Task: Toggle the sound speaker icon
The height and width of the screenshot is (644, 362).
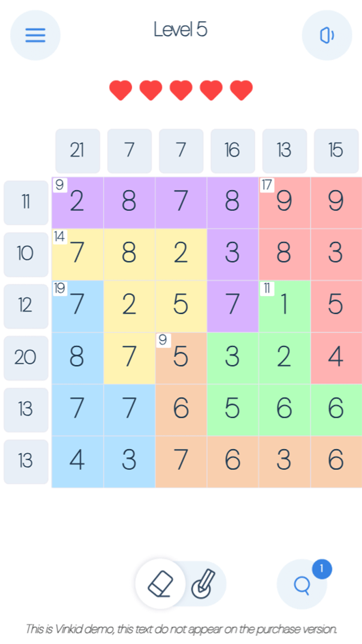Action: click(327, 35)
